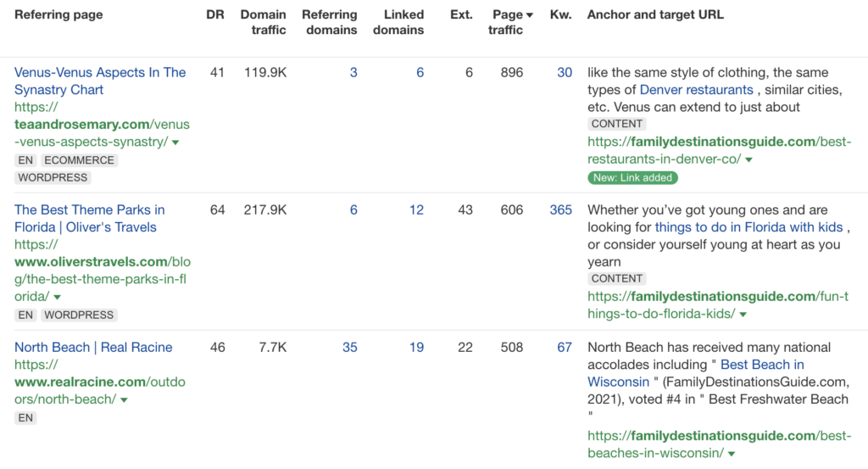Click linked domains value 12

pos(416,209)
